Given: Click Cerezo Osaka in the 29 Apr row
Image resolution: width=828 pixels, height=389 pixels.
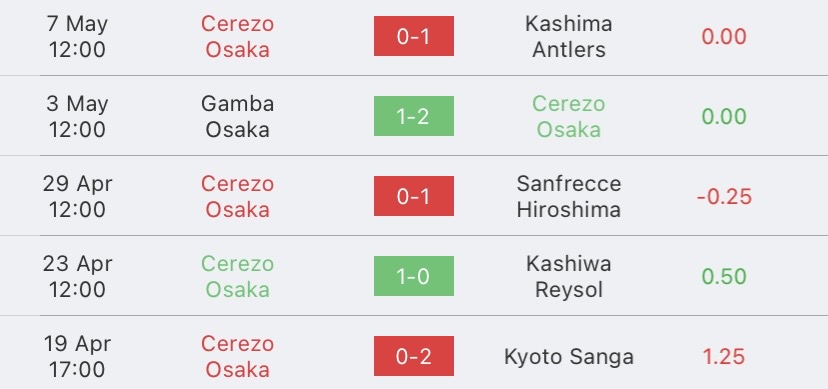Looking at the screenshot, I should click(237, 196).
